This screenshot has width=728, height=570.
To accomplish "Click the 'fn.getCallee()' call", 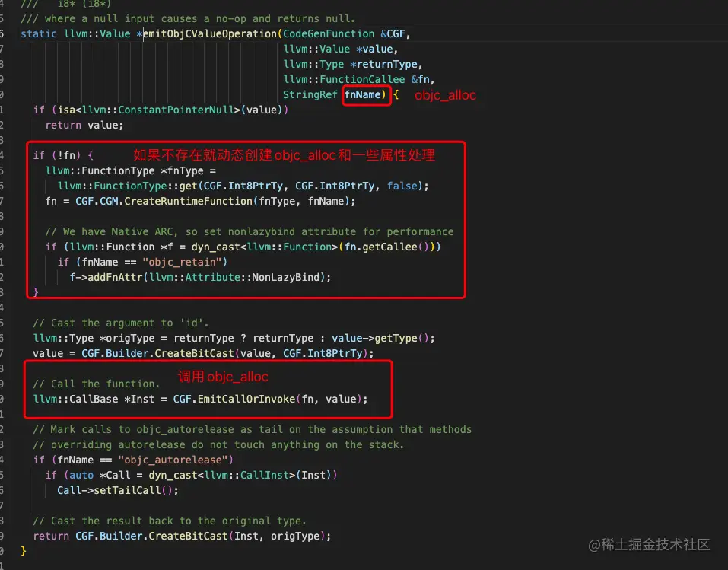I will point(386,247).
